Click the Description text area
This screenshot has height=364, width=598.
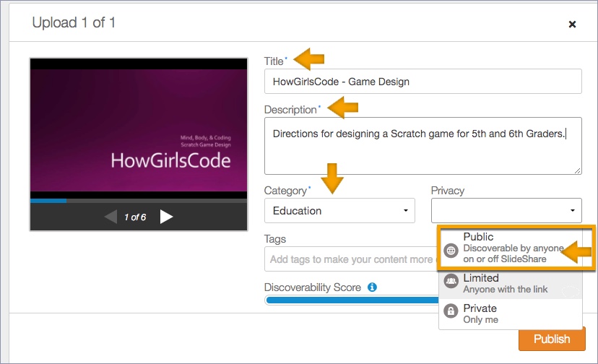422,146
